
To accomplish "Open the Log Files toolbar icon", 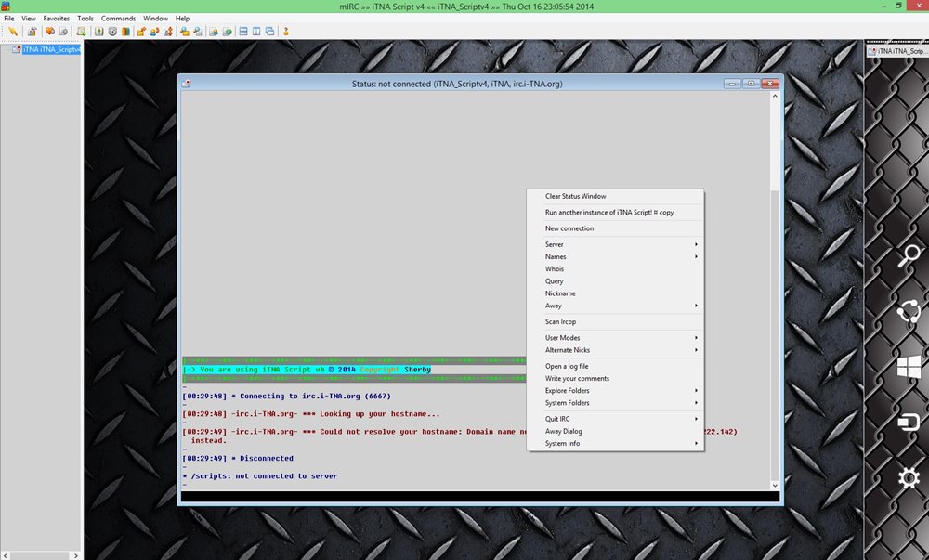I will 198,32.
